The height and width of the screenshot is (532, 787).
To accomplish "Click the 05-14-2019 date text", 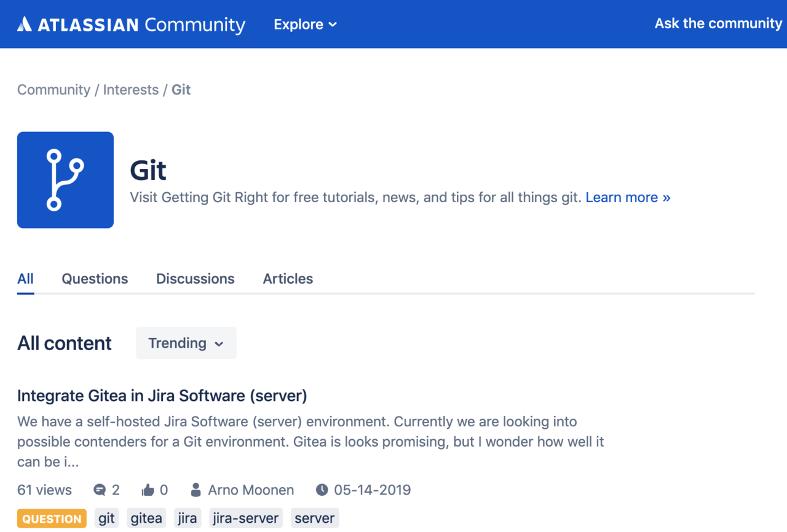I will click(373, 490).
